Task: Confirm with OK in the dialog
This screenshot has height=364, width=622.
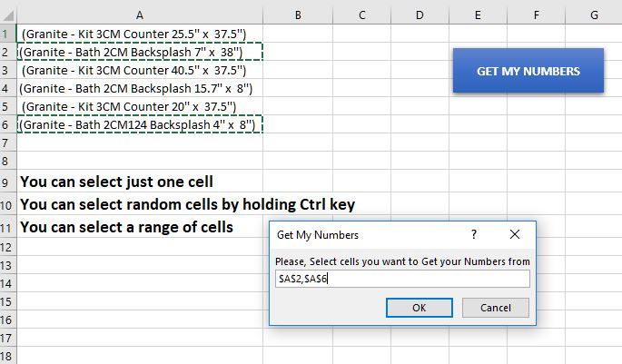Action: point(420,308)
